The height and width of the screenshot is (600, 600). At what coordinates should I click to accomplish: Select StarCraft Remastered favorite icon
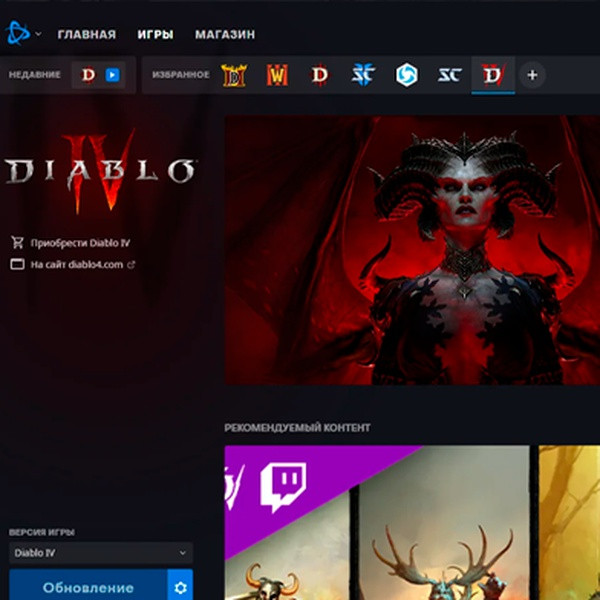[x=450, y=75]
